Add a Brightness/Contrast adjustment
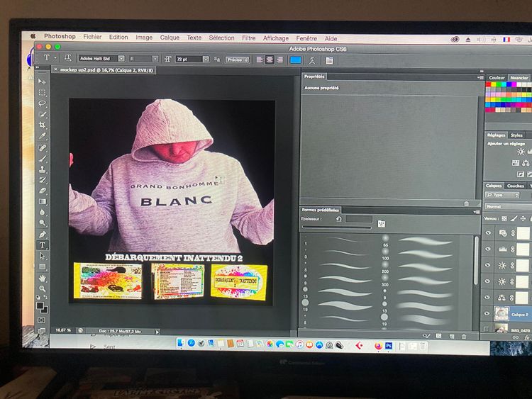The image size is (532, 399). pos(521,152)
